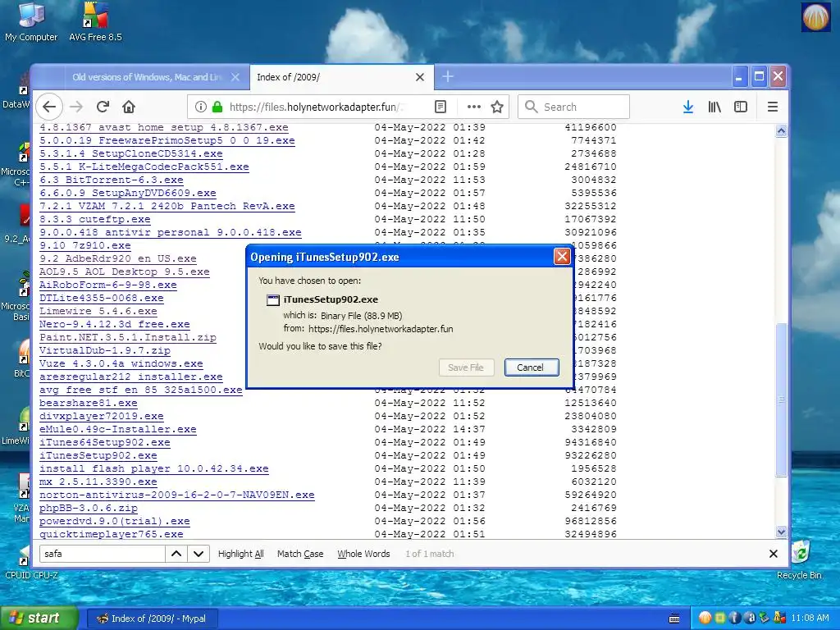Show the browser sidebars
This screenshot has width=840, height=630.
tap(741, 107)
